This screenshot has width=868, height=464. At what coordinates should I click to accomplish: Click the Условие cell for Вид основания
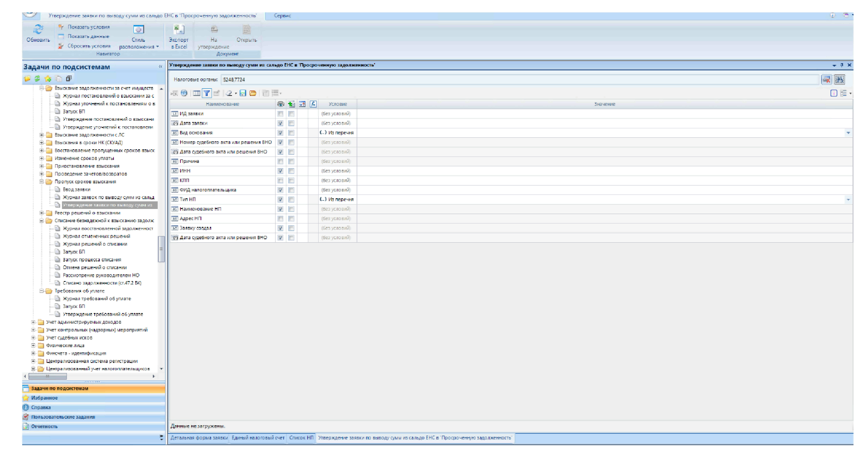337,133
